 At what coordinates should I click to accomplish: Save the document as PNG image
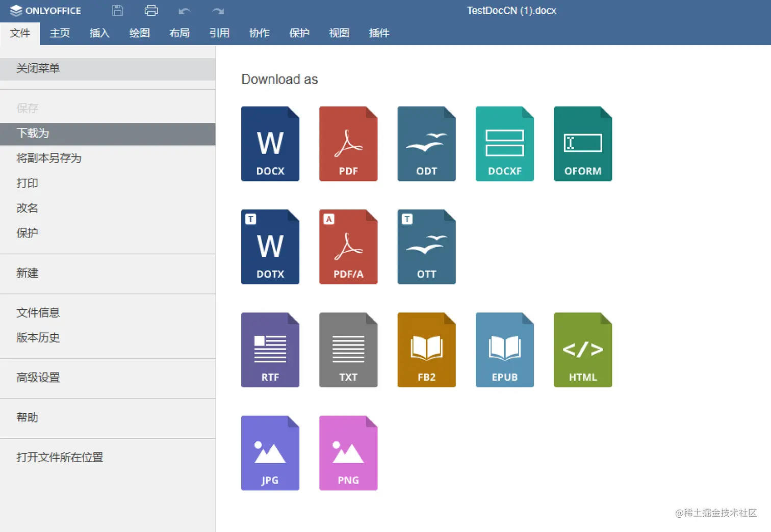(348, 453)
